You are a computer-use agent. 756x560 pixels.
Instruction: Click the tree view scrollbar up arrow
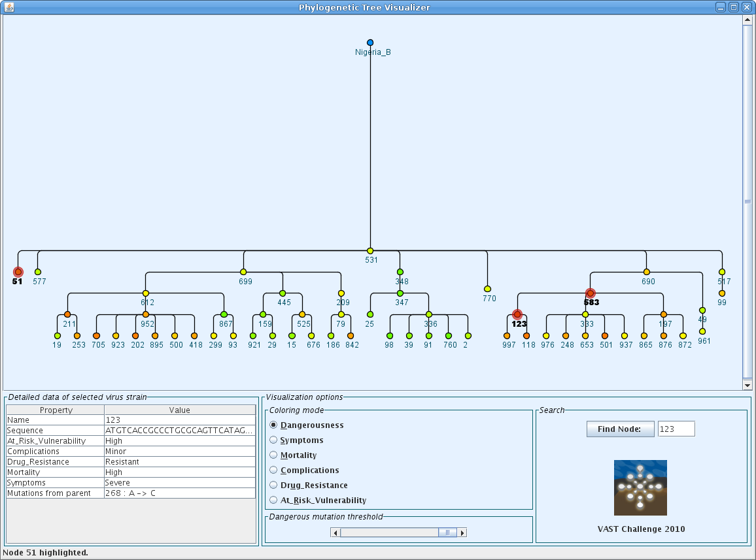click(x=747, y=20)
